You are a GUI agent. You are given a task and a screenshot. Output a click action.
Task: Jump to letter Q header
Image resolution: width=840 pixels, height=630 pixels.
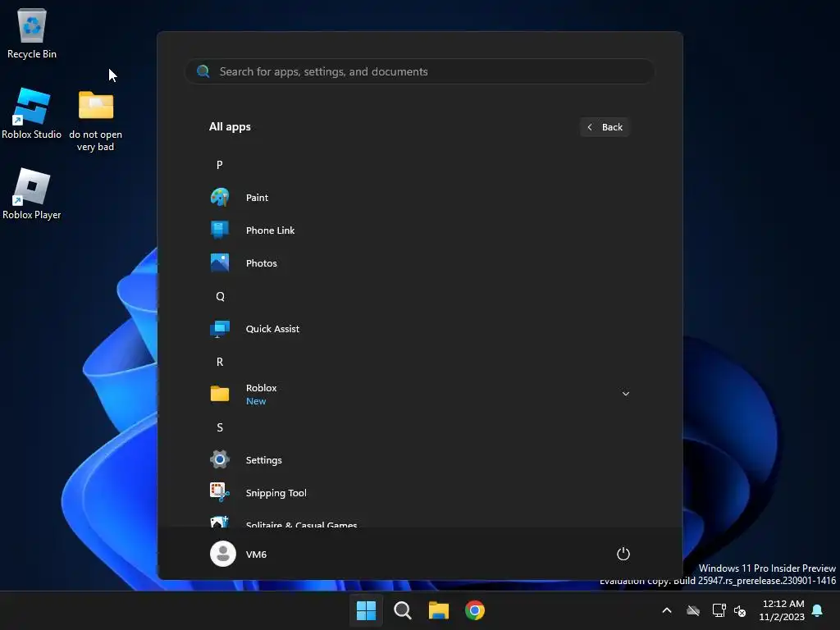pyautogui.click(x=220, y=296)
